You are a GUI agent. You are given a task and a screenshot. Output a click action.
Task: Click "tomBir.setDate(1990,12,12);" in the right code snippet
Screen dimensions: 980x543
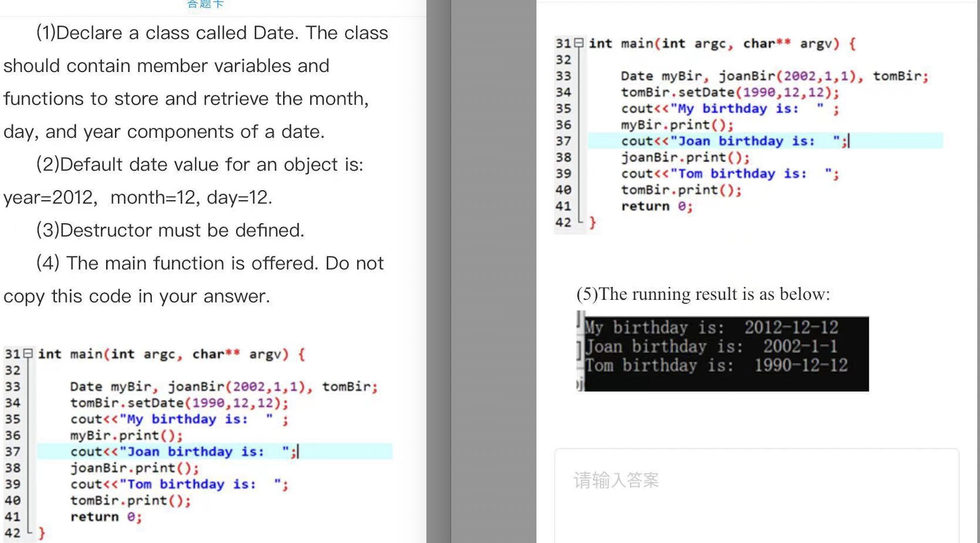[x=730, y=92]
